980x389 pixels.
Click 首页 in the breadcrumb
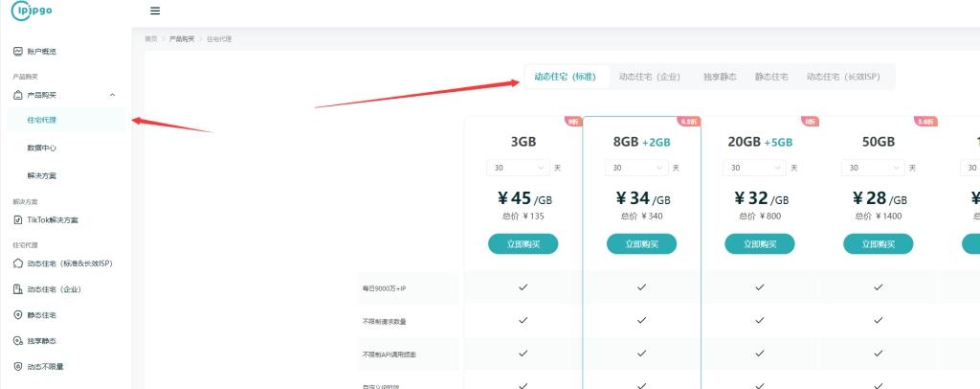[150, 39]
